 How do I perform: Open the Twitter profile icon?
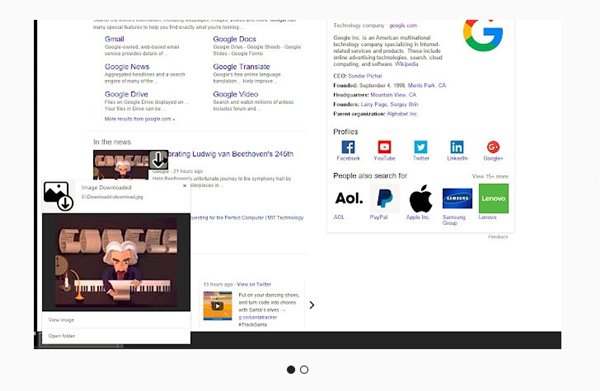click(x=421, y=147)
